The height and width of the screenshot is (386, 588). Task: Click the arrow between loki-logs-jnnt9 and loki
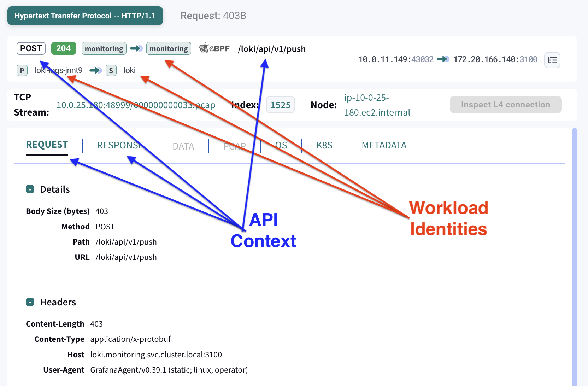coord(95,70)
